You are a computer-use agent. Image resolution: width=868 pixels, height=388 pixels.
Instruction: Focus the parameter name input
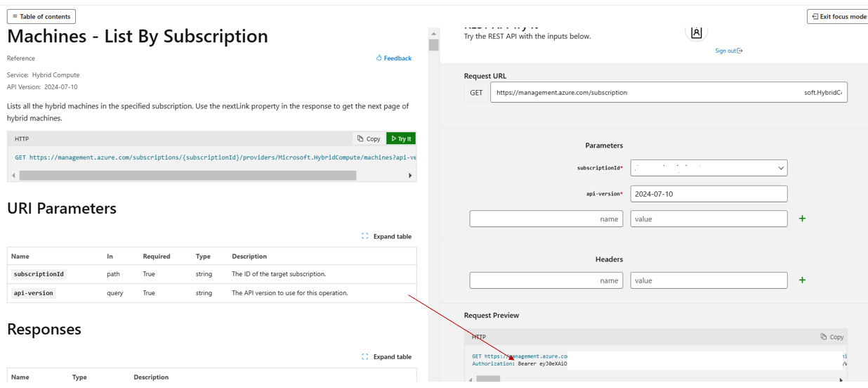(546, 219)
